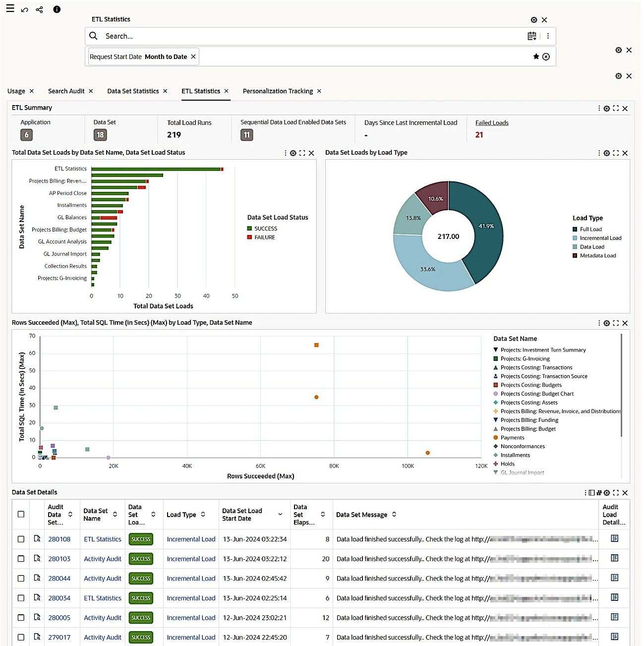The height and width of the screenshot is (646, 644).
Task: Sort by Audit Data Set column
Action: (x=70, y=515)
